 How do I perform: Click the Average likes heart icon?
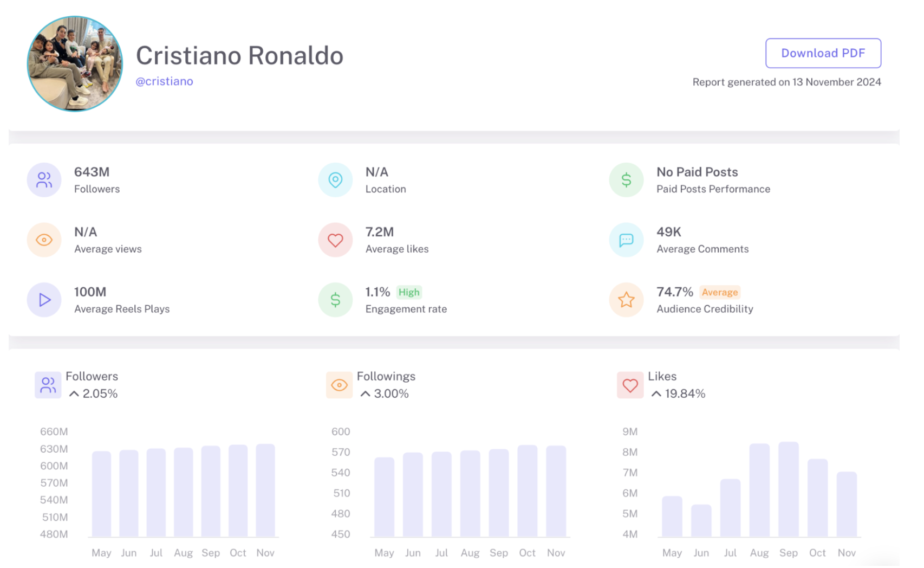click(335, 240)
